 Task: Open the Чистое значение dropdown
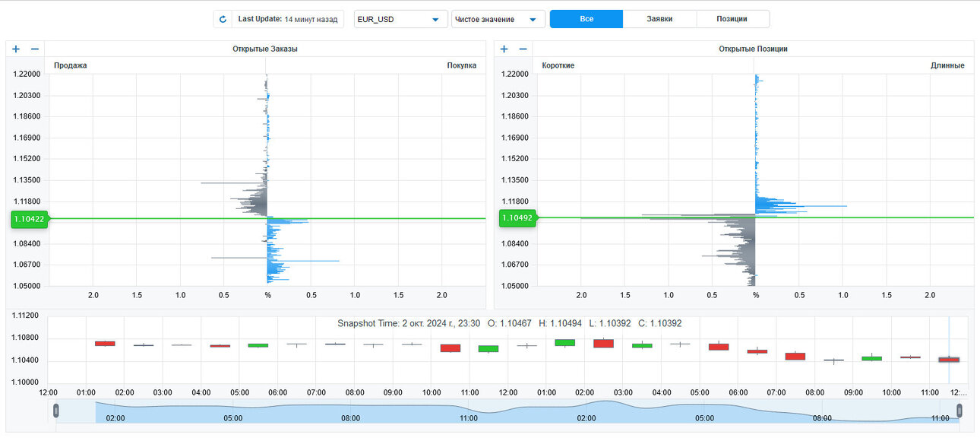coord(498,19)
